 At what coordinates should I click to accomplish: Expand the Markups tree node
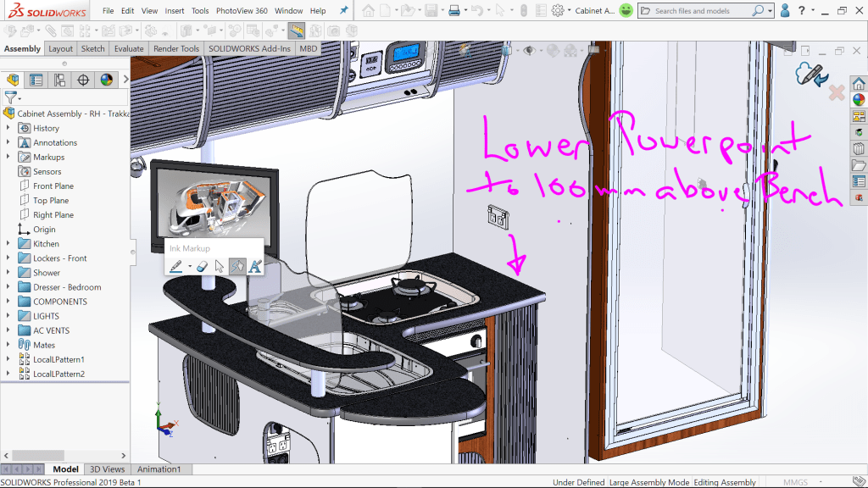click(8, 157)
